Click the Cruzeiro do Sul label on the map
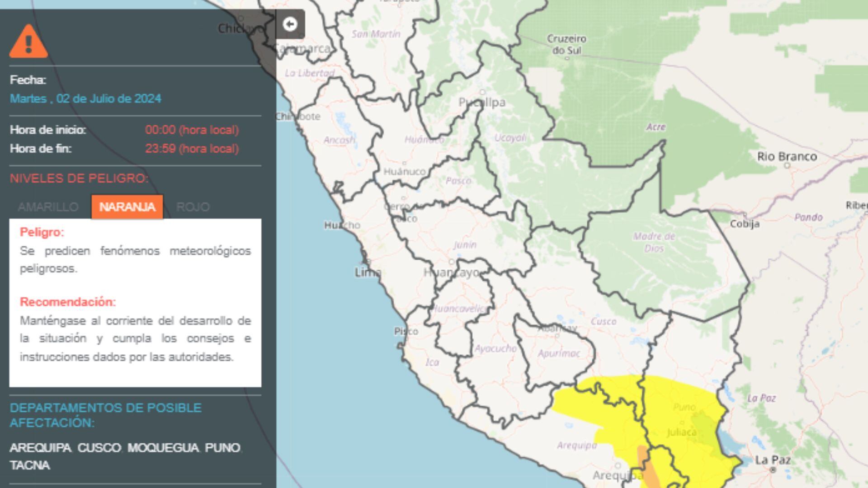Screen dimensions: 868x488 pos(566,44)
